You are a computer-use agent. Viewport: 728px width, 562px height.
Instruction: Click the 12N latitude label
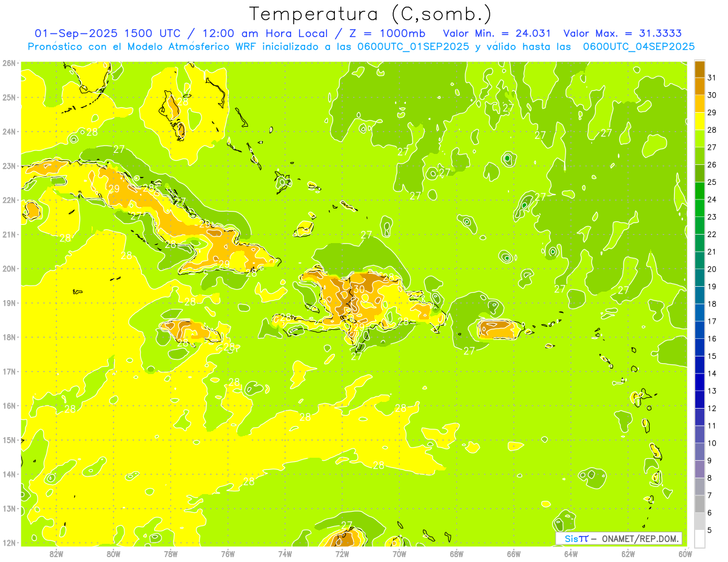9,543
